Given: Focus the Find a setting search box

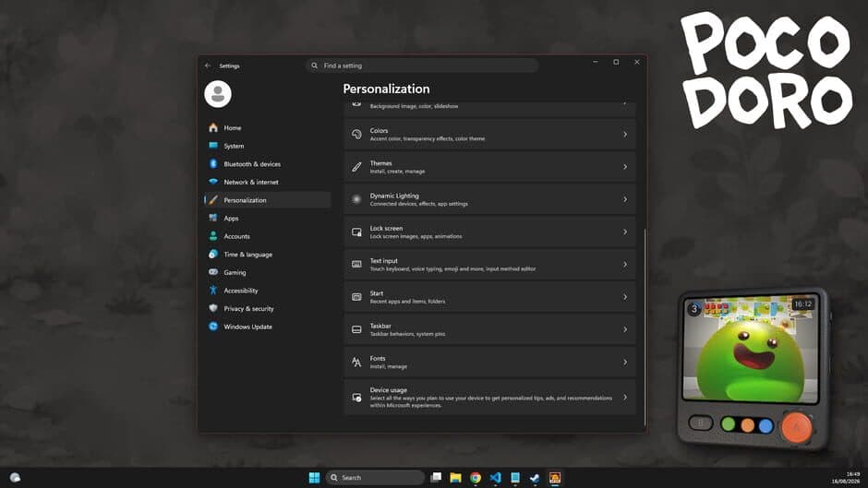Looking at the screenshot, I should (422, 65).
